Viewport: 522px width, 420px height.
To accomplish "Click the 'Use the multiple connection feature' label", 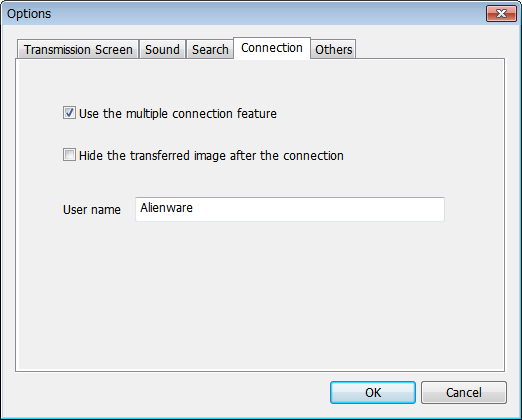I will pos(178,114).
